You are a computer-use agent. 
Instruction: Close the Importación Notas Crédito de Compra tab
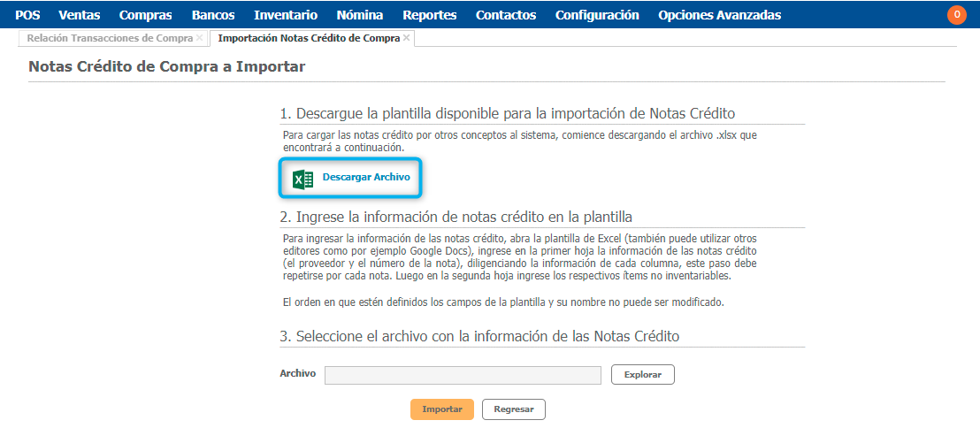pyautogui.click(x=406, y=38)
